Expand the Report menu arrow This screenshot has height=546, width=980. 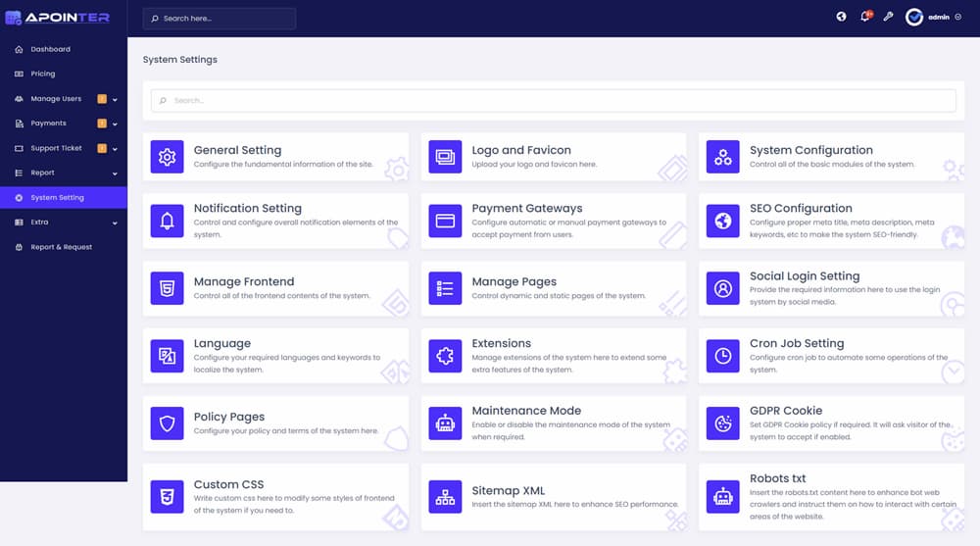[x=115, y=174]
